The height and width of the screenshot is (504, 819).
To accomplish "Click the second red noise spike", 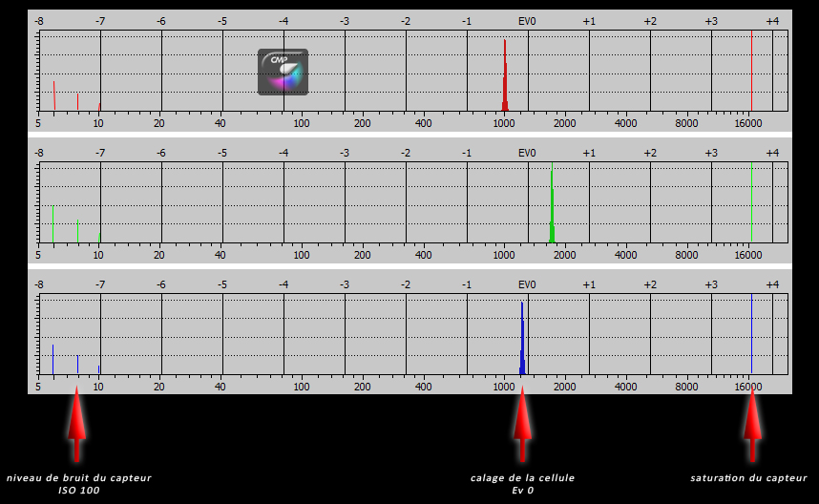I will pyautogui.click(x=78, y=102).
